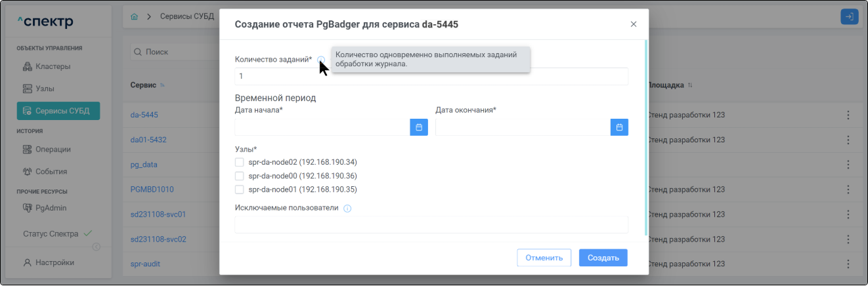The width and height of the screenshot is (868, 286).
Task: Click the home icon in breadcrumb
Action: [x=135, y=16]
